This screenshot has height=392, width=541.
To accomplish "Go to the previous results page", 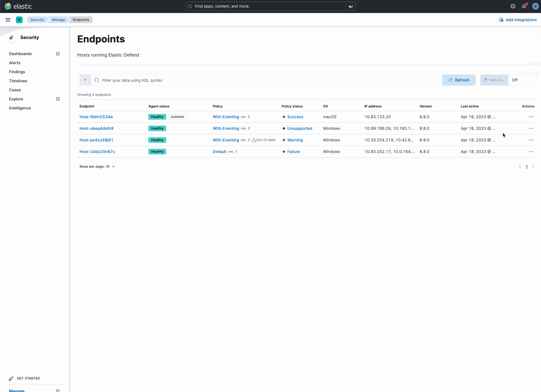I will pos(520,167).
